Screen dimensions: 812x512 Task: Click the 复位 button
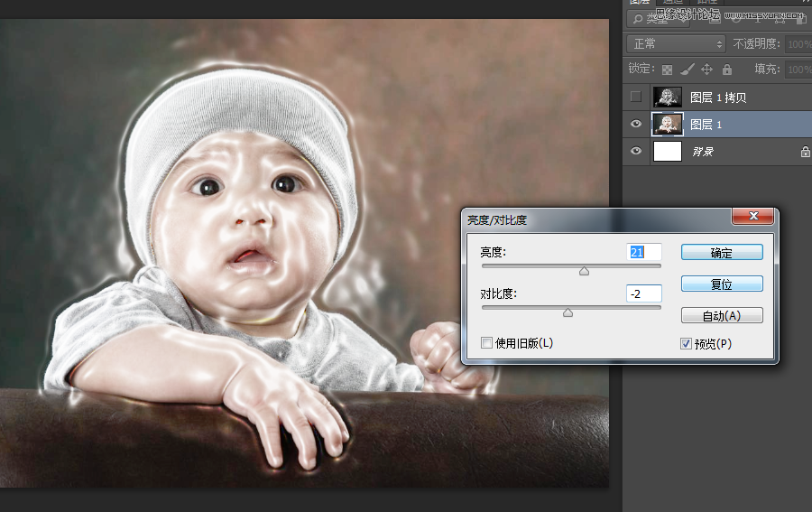pos(722,284)
